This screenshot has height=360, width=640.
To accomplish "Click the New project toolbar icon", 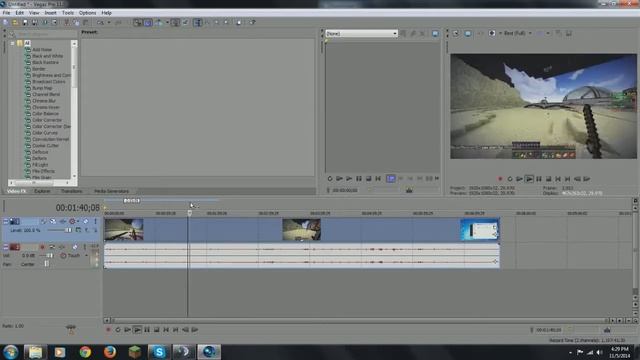I will coord(6,22).
